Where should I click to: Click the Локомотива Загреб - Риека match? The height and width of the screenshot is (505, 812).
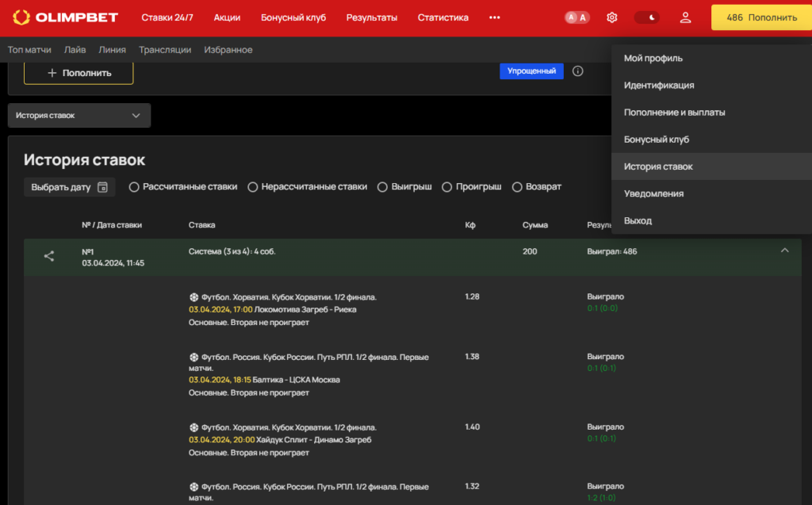click(x=305, y=310)
